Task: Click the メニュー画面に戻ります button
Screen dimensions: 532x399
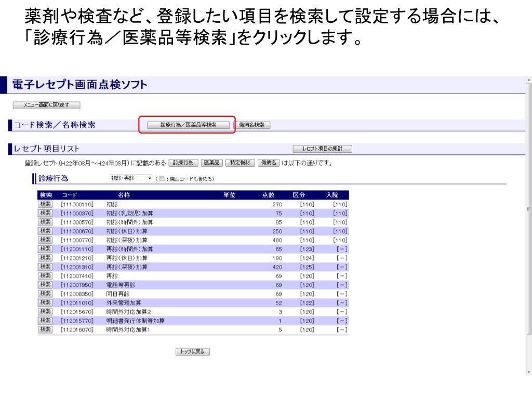Action: coord(46,105)
